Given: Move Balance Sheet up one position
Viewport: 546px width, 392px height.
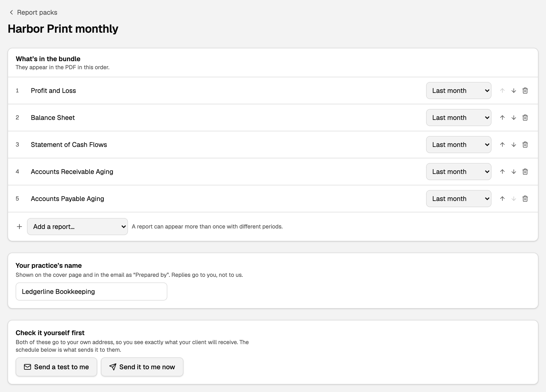Looking at the screenshot, I should 502,118.
